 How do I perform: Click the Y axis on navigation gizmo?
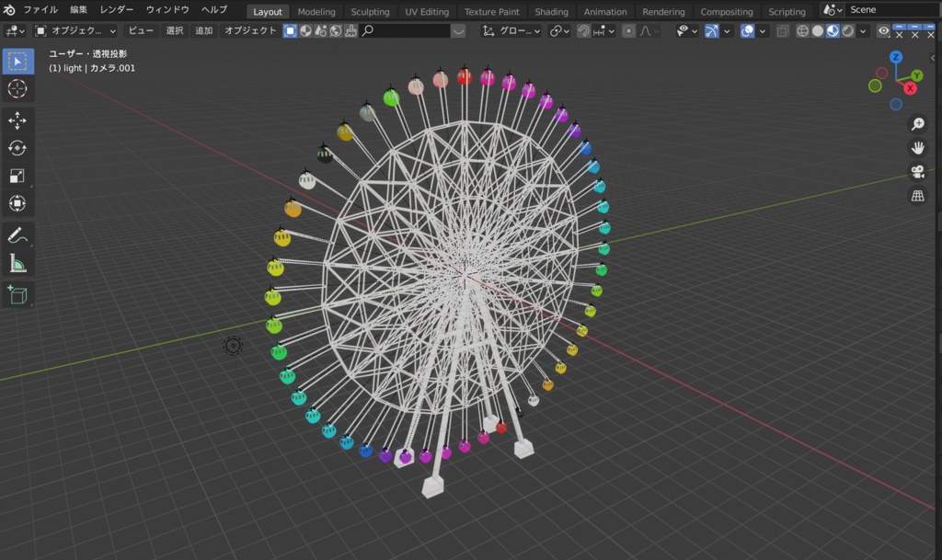917,75
